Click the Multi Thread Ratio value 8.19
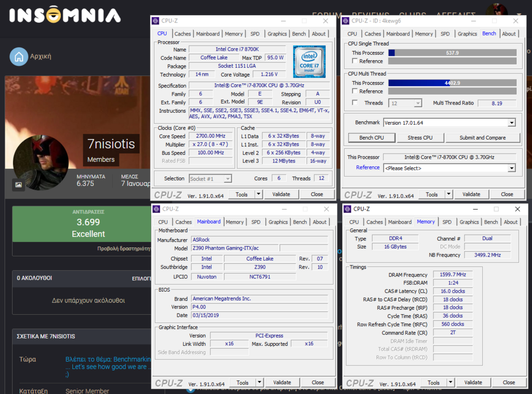532x394 pixels. [x=497, y=103]
